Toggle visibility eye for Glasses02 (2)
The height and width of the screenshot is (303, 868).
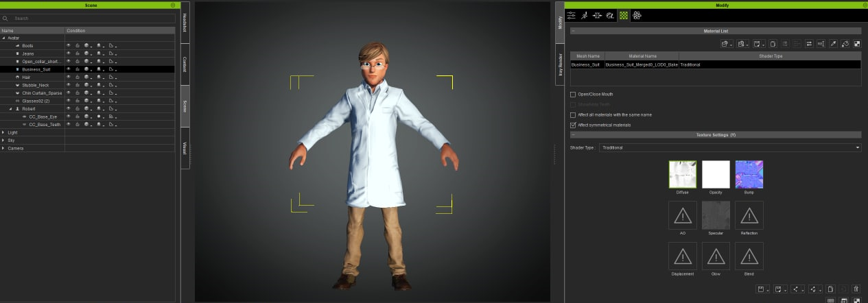(69, 101)
